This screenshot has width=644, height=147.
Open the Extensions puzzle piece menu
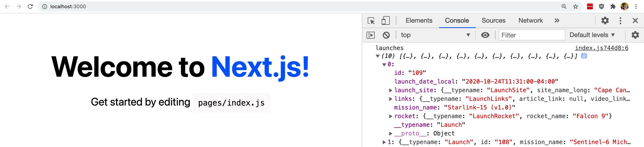pyautogui.click(x=613, y=6)
